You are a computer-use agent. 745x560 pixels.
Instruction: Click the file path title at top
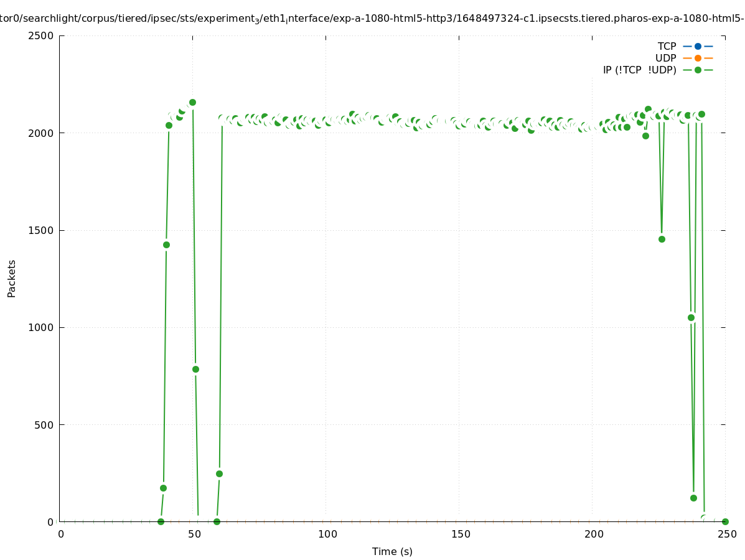[x=372, y=19]
